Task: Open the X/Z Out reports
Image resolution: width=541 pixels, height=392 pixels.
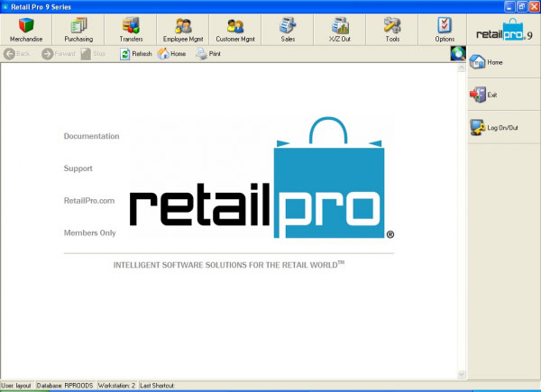Action: [340, 30]
